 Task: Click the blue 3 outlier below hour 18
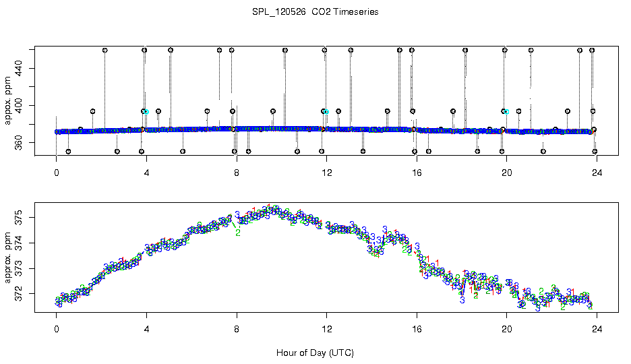[x=462, y=300]
